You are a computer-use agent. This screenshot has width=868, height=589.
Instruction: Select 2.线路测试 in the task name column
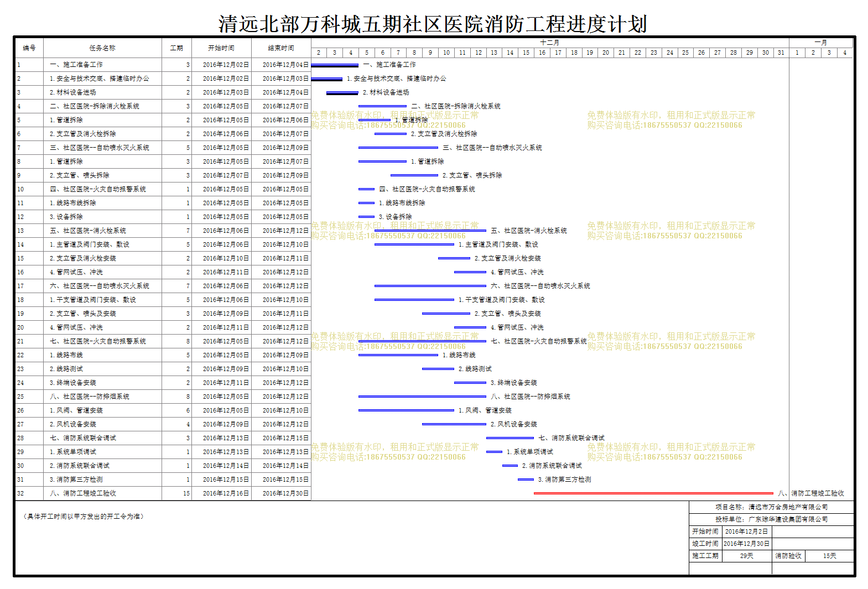click(66, 369)
